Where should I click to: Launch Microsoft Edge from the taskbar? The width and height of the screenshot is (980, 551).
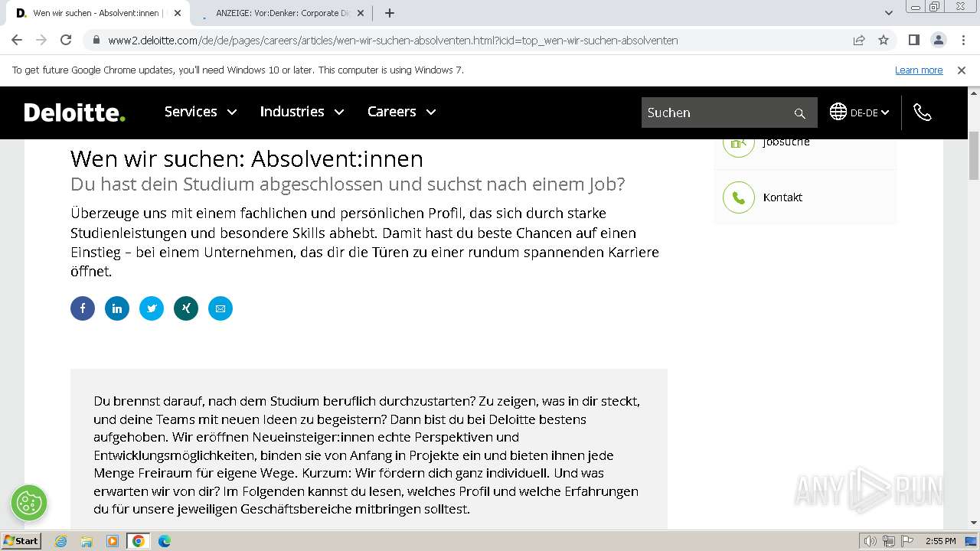tap(165, 541)
